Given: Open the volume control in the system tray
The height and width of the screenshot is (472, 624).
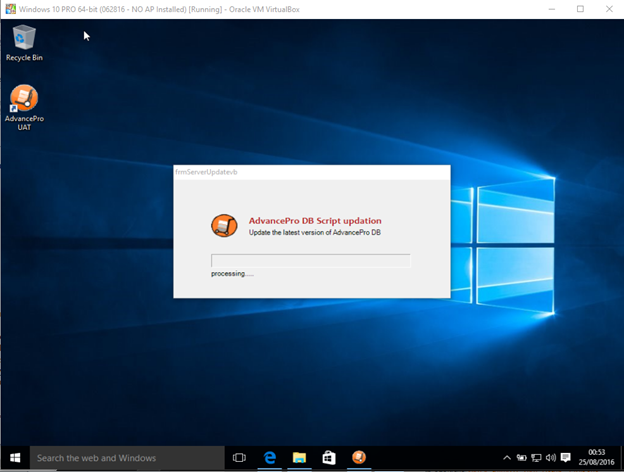Looking at the screenshot, I should 551,458.
